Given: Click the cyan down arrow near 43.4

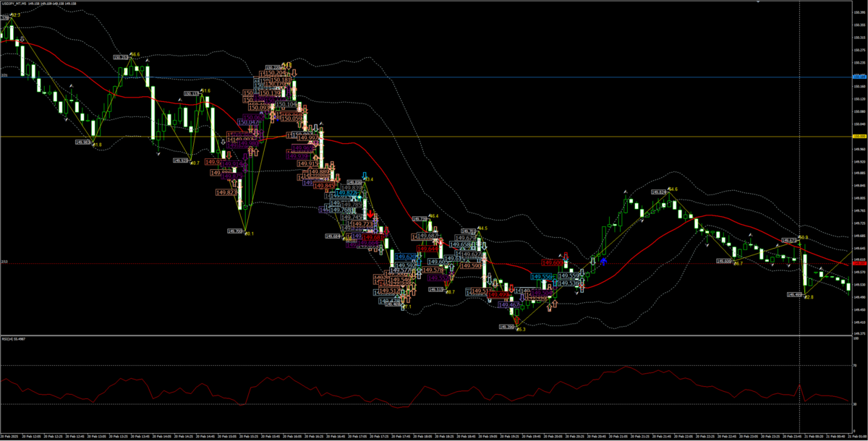Looking at the screenshot, I should (x=365, y=175).
